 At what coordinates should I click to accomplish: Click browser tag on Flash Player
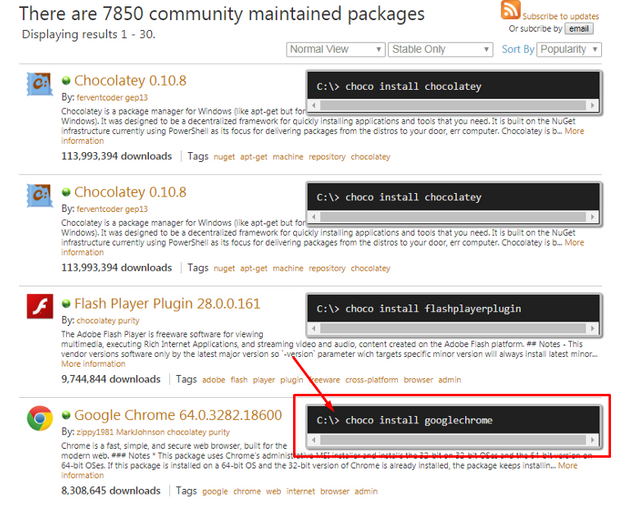pos(418,380)
